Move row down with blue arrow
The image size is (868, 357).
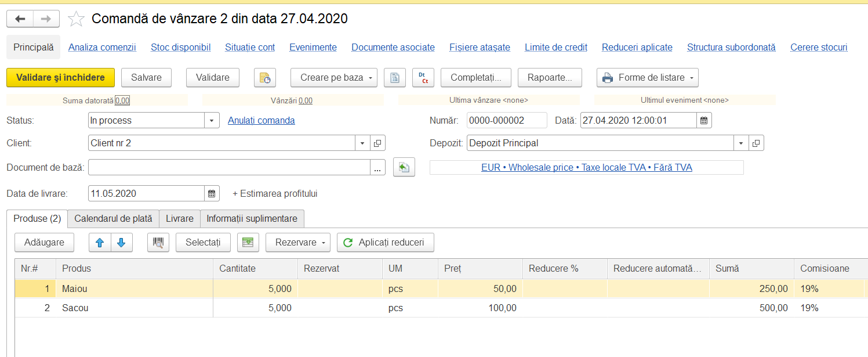pyautogui.click(x=121, y=243)
